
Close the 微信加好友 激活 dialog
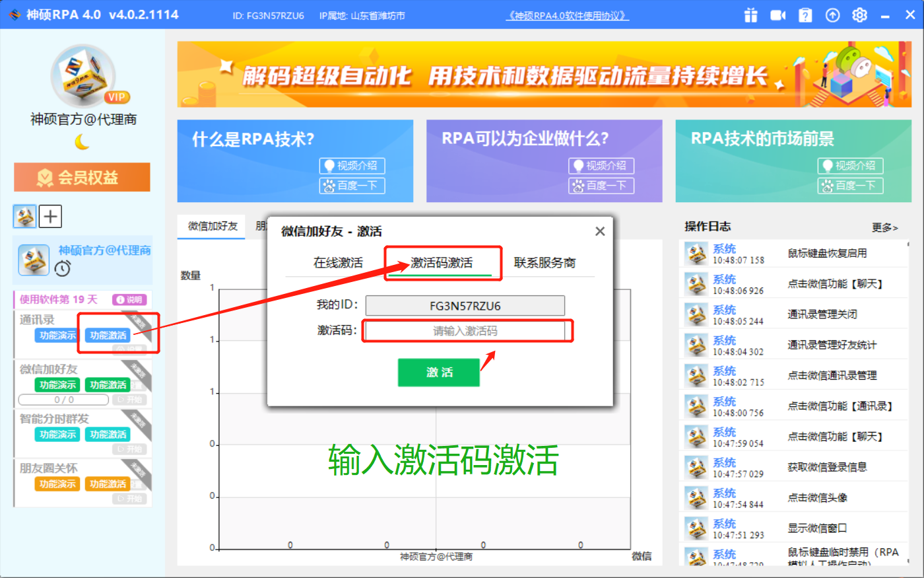point(600,231)
